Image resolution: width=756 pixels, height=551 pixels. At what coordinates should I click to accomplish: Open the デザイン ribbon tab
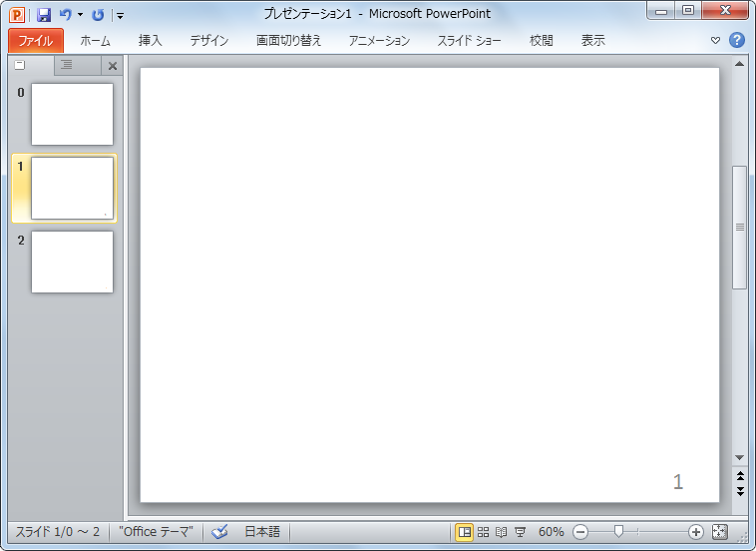tap(209, 41)
